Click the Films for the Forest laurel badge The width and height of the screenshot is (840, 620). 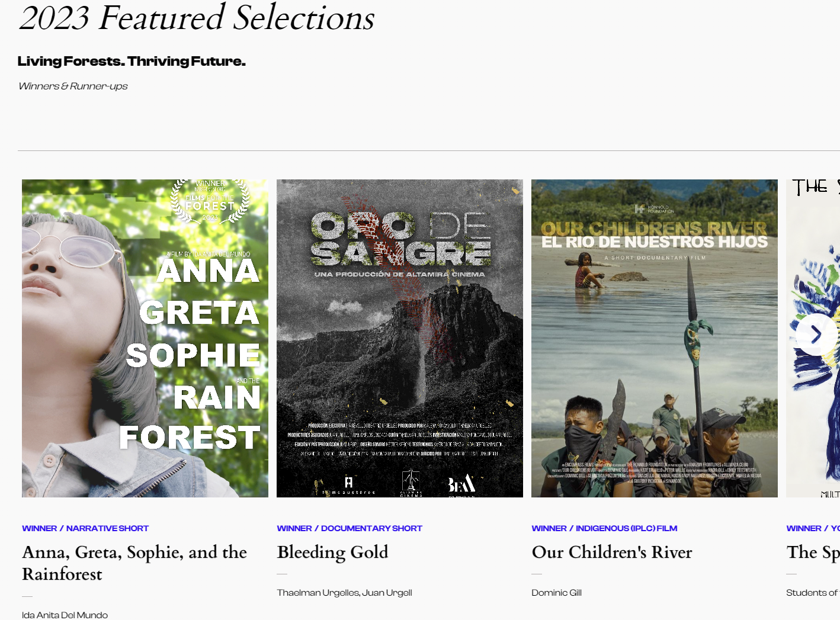coord(210,201)
